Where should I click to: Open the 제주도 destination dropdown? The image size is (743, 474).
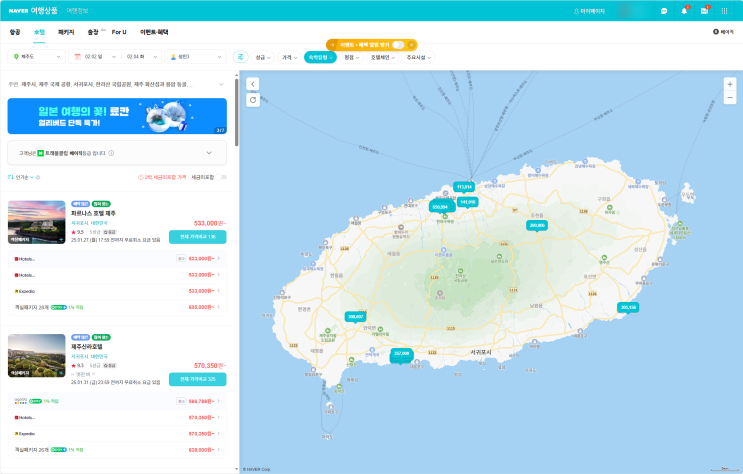click(36, 57)
